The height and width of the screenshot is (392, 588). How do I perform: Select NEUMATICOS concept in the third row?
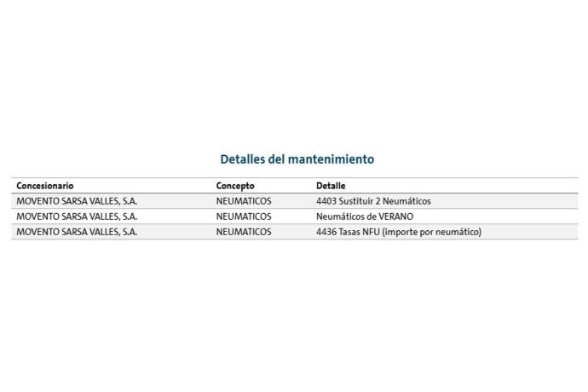244,232
